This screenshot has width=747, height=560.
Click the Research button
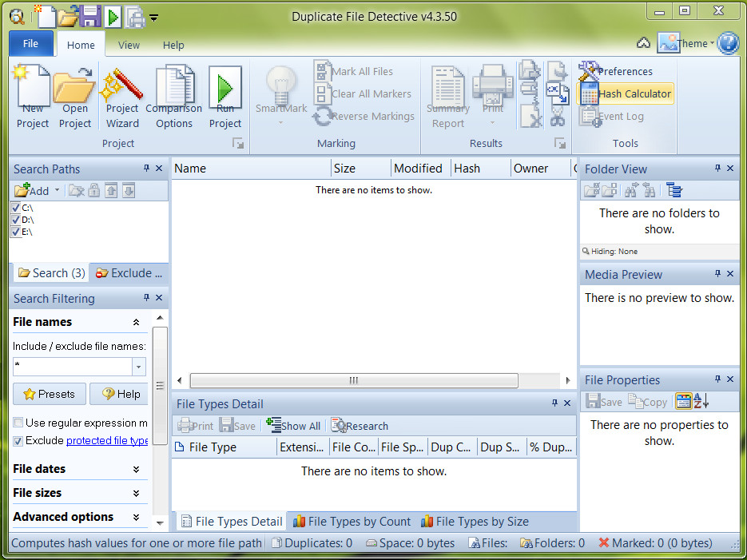[x=360, y=426]
